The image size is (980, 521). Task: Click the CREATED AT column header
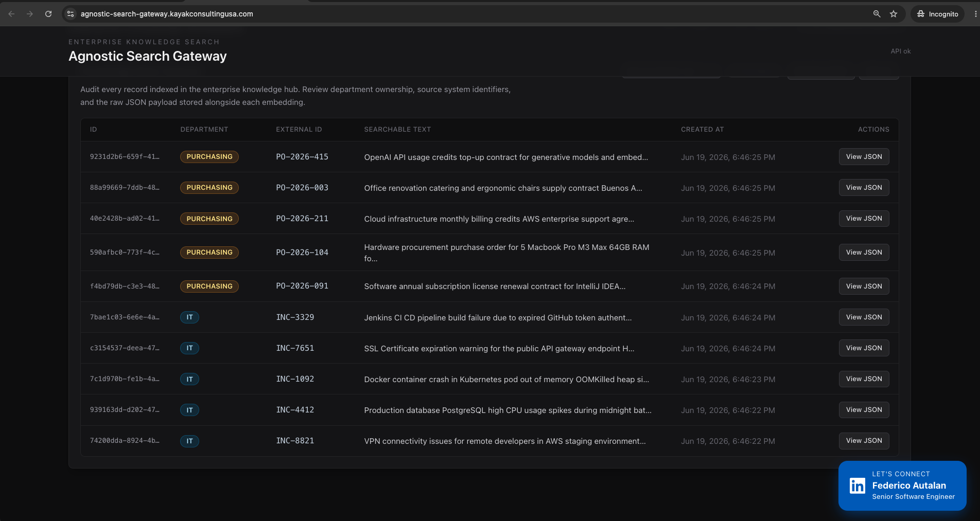tap(702, 130)
